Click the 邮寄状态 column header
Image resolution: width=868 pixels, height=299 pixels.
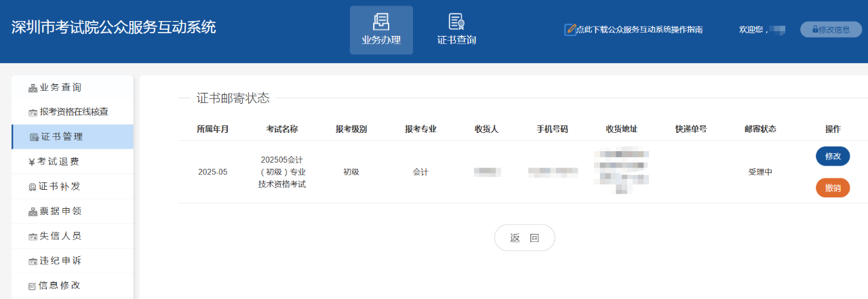[759, 129]
